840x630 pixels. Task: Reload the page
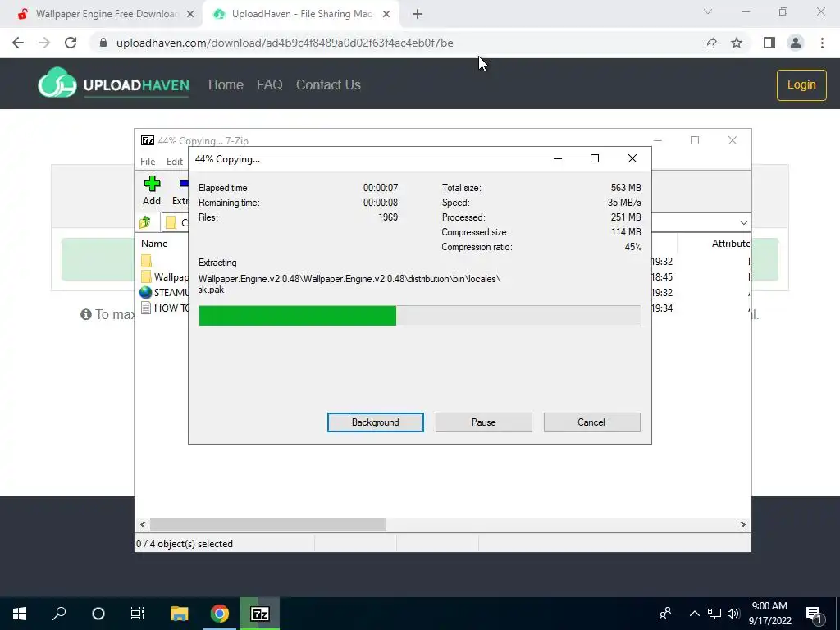(x=71, y=43)
